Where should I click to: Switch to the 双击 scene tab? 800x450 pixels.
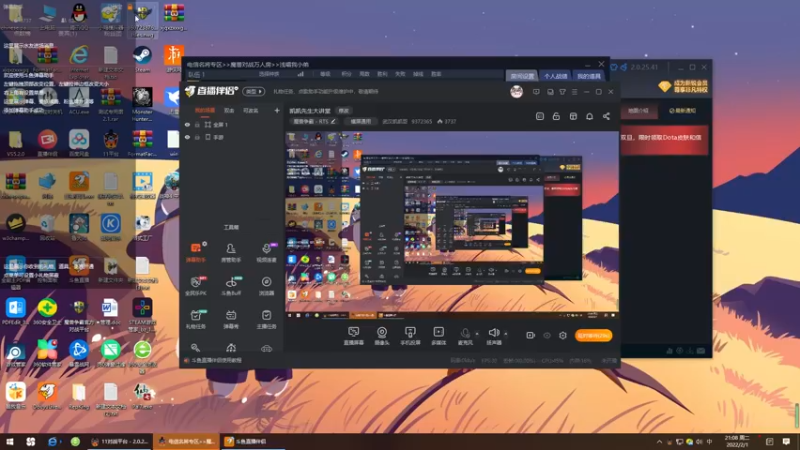point(229,110)
